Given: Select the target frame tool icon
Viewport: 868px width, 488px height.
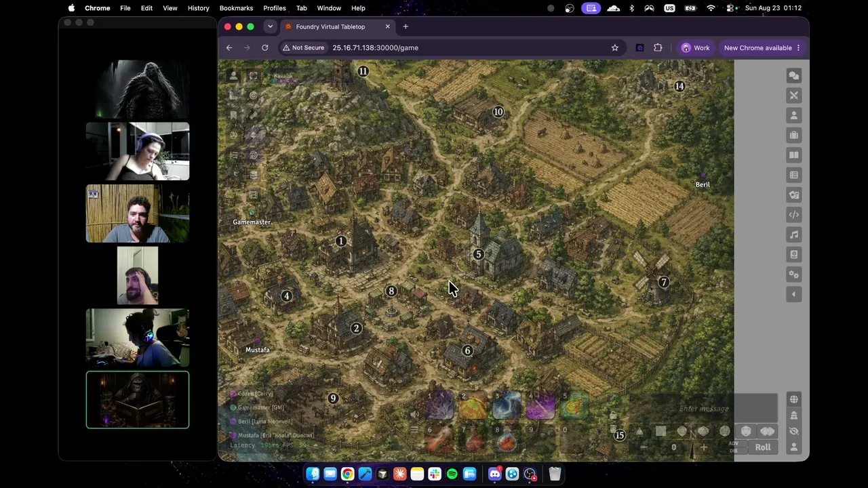Looking at the screenshot, I should pos(253,77).
